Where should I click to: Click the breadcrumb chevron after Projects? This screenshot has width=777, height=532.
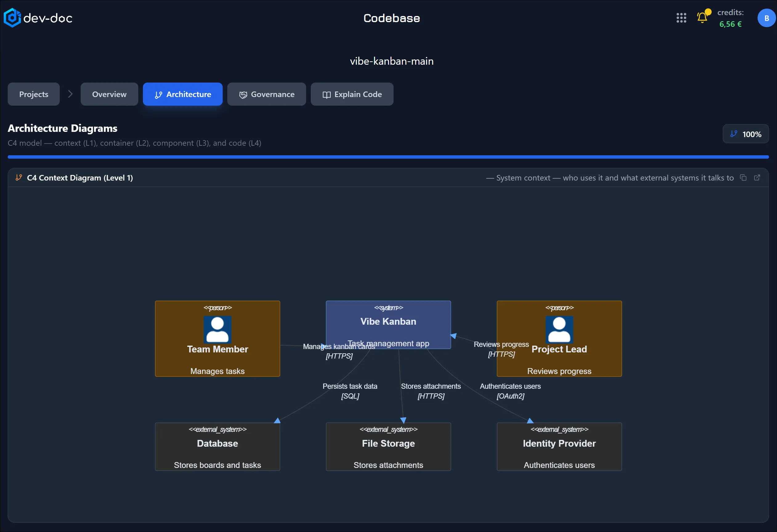(x=70, y=94)
